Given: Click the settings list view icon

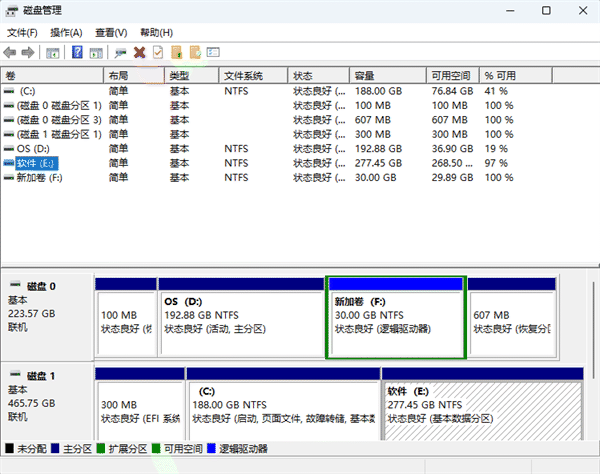Looking at the screenshot, I should click(x=213, y=52).
